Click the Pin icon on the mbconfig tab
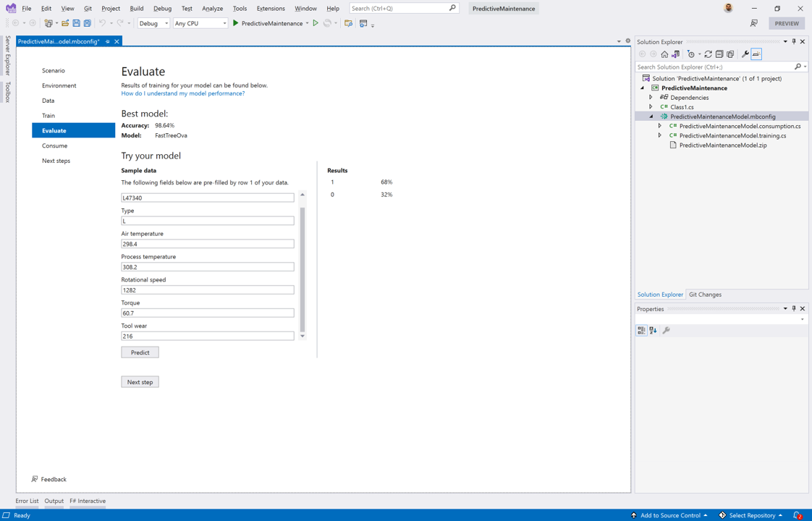The image size is (812, 521). pos(108,41)
